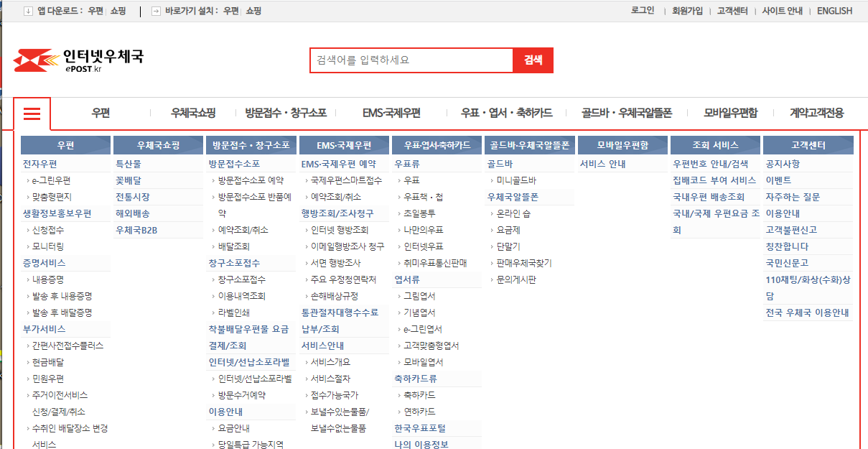Open 창구소포접수 link

coord(242,279)
